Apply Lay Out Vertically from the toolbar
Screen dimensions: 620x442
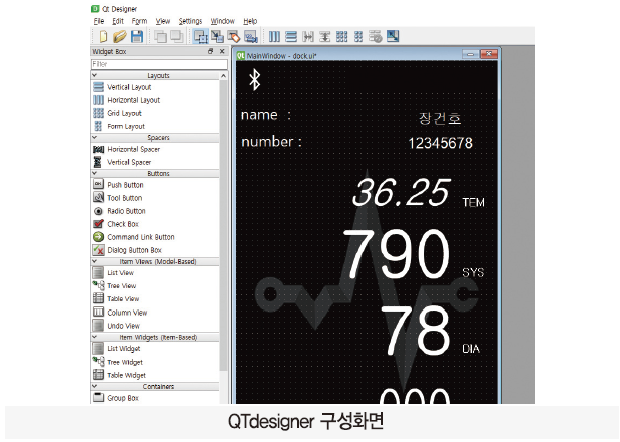pos(291,36)
